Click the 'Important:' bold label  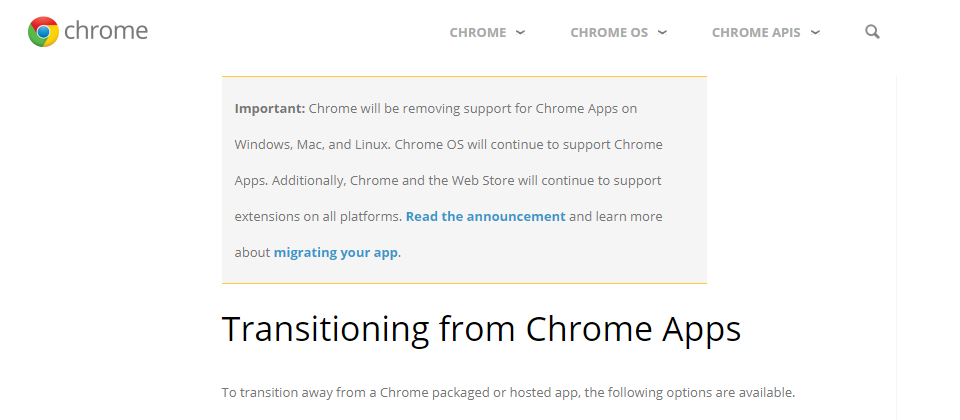(x=269, y=108)
